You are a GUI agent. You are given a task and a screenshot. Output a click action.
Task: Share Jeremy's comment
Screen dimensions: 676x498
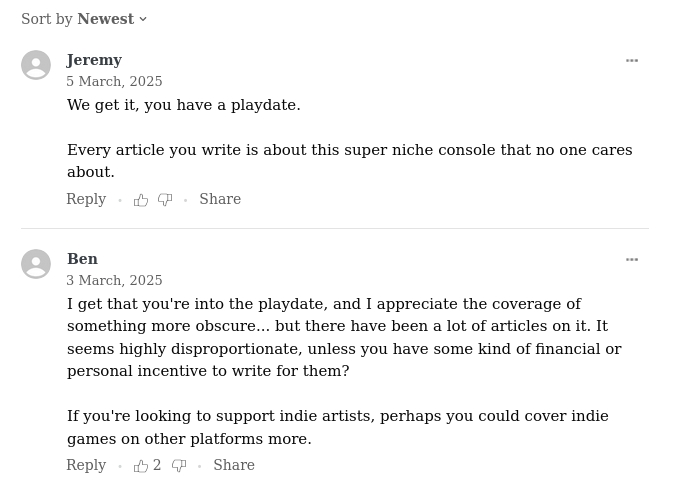pyautogui.click(x=220, y=200)
